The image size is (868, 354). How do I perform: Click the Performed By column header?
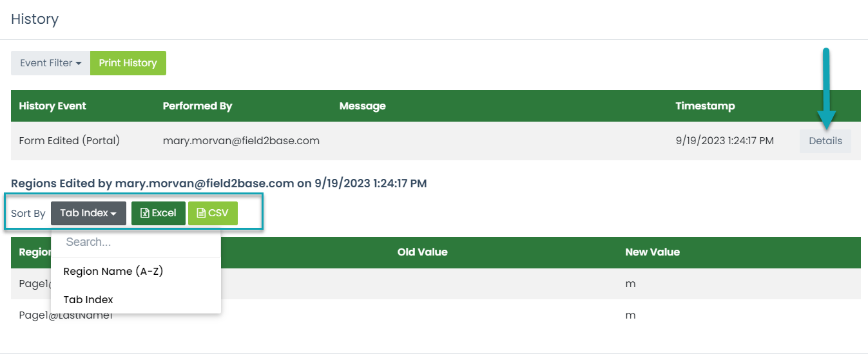(197, 106)
